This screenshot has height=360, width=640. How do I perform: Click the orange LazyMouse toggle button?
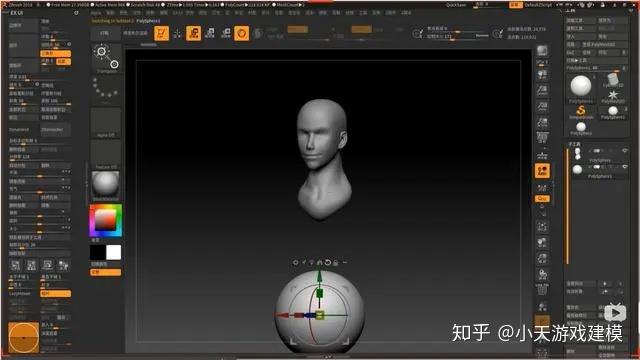(x=56, y=293)
